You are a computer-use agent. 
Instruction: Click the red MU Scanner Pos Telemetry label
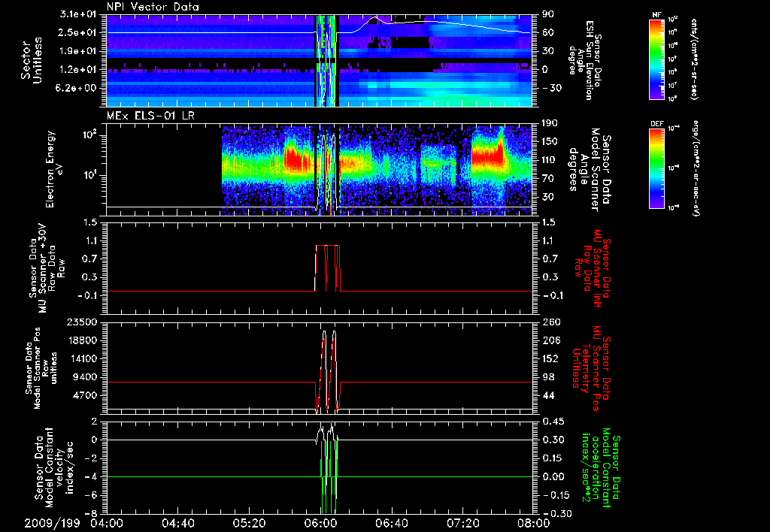point(592,368)
